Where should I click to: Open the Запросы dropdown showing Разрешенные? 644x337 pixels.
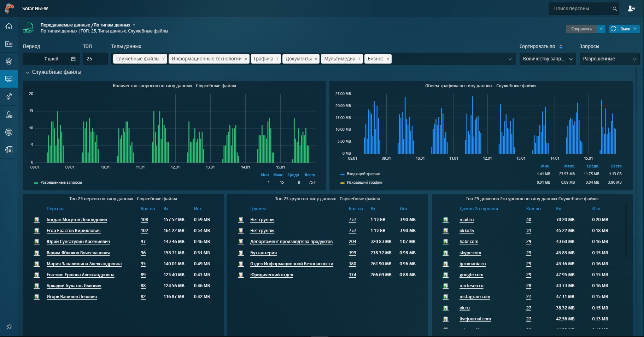click(x=609, y=59)
